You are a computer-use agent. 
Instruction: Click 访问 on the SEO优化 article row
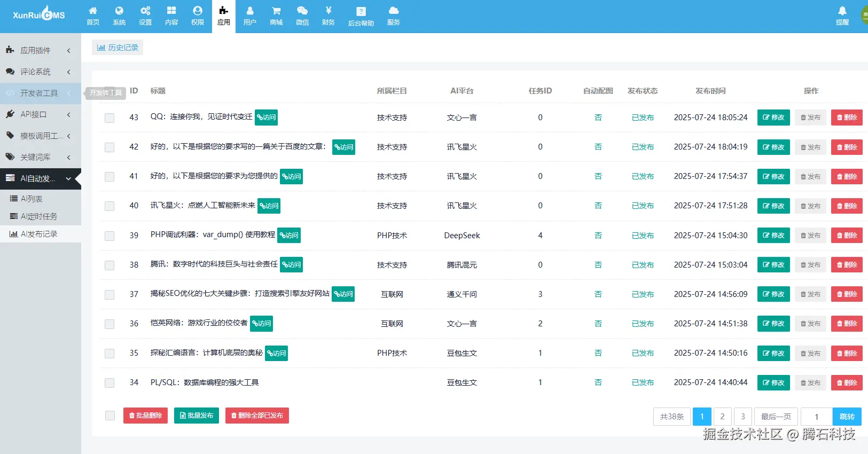(343, 294)
